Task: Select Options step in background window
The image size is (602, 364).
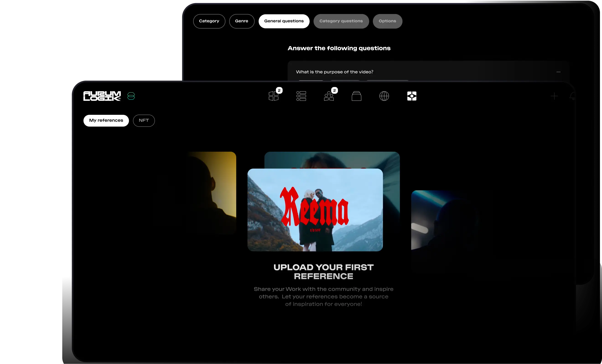Action: [387, 21]
